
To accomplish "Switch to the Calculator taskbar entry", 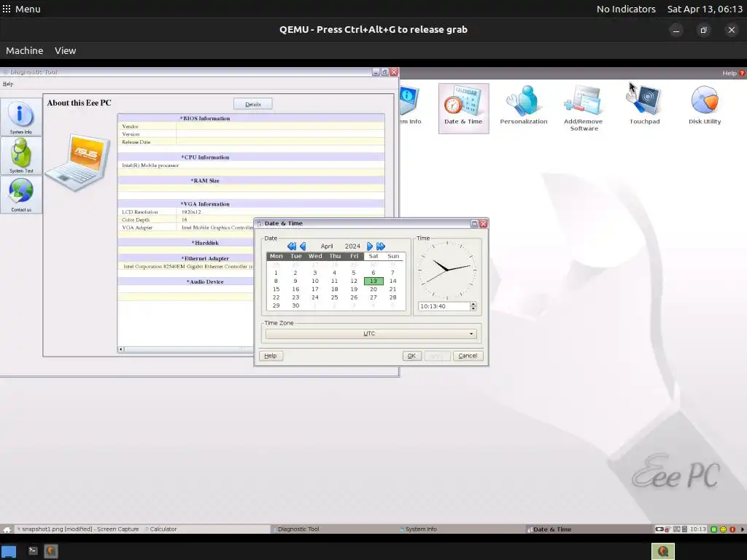I will point(160,529).
